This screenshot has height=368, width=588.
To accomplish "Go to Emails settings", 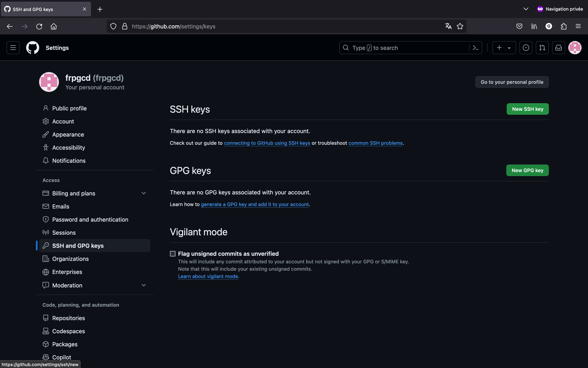I will pos(95,207).
